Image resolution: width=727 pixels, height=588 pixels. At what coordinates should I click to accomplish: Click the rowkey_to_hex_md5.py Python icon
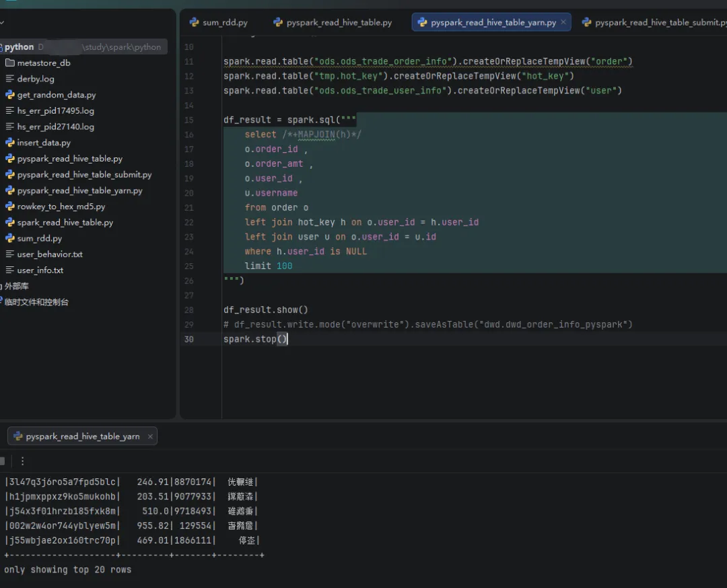(9, 206)
